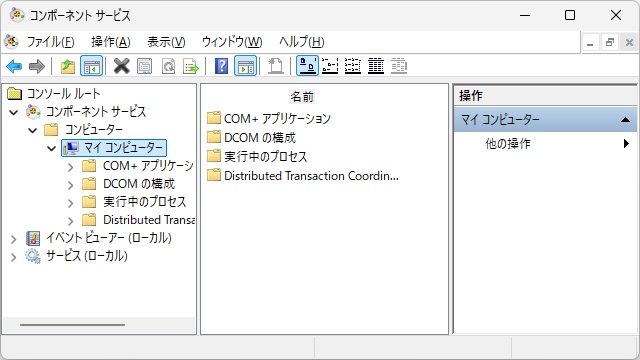Switch to details view icon
The height and width of the screenshot is (360, 640).
click(x=376, y=66)
